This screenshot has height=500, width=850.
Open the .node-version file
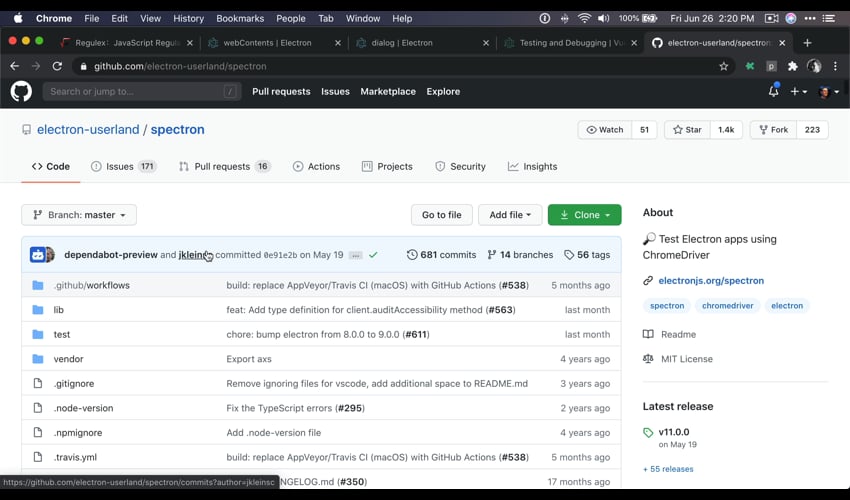pyautogui.click(x=83, y=408)
